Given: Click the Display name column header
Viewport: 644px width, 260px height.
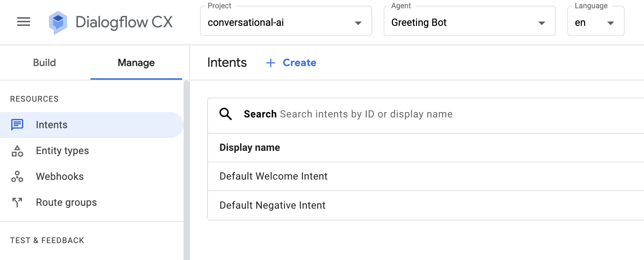Looking at the screenshot, I should coord(250,148).
